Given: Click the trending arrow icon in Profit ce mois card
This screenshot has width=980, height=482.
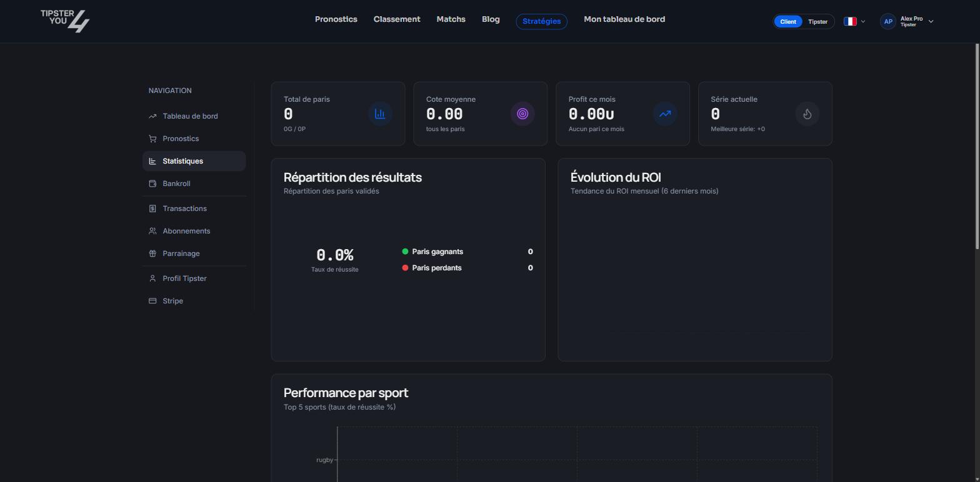Looking at the screenshot, I should point(665,114).
